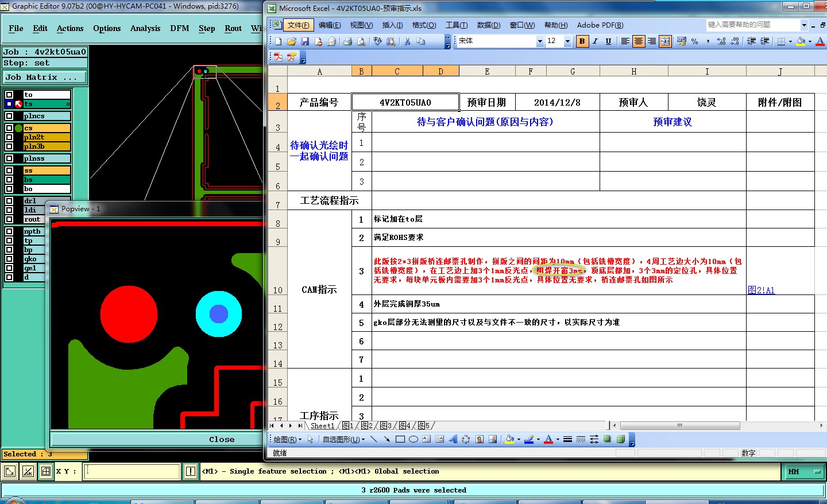Select column H header

click(633, 71)
